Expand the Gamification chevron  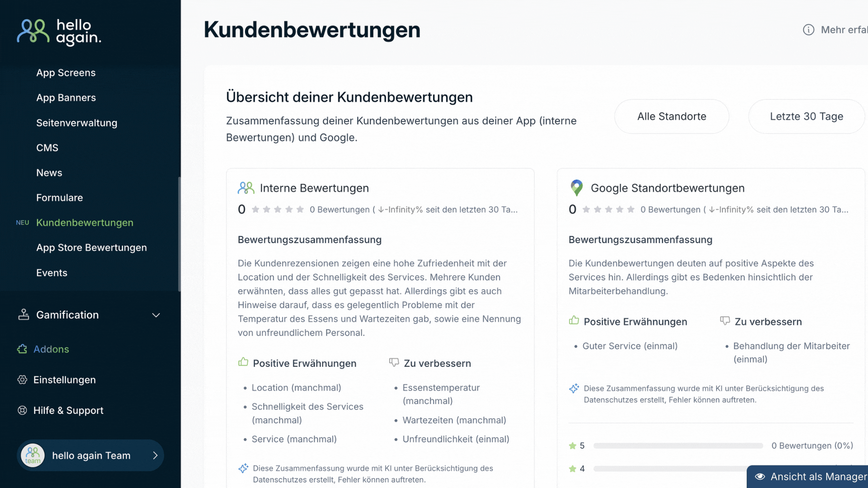[156, 315]
